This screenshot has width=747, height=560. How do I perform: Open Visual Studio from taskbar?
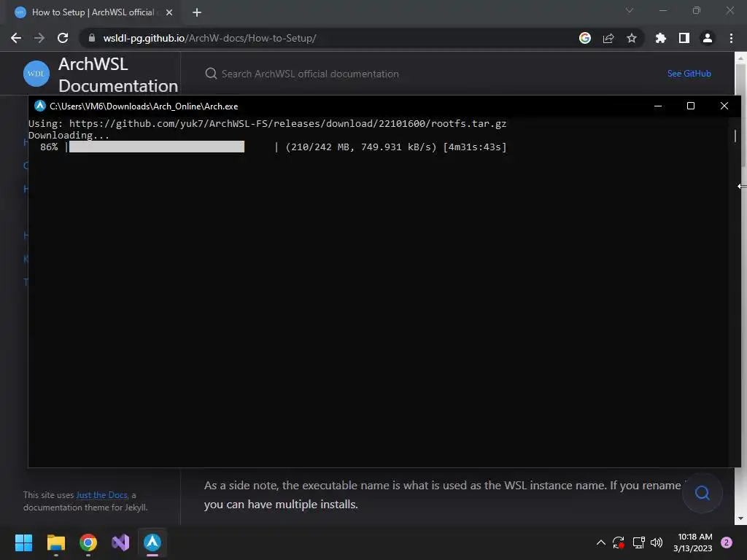(120, 542)
